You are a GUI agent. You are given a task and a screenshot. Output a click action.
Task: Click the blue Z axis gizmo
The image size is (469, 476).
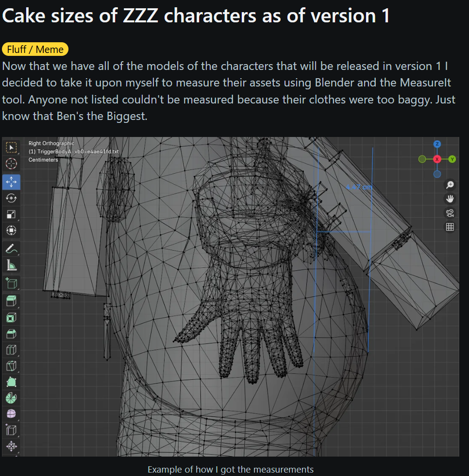coord(437,144)
